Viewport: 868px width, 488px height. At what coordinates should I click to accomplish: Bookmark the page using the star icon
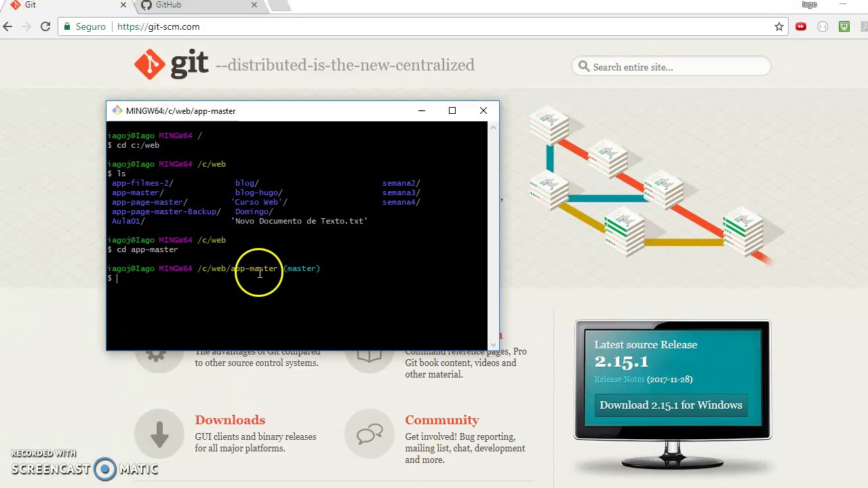(x=779, y=26)
